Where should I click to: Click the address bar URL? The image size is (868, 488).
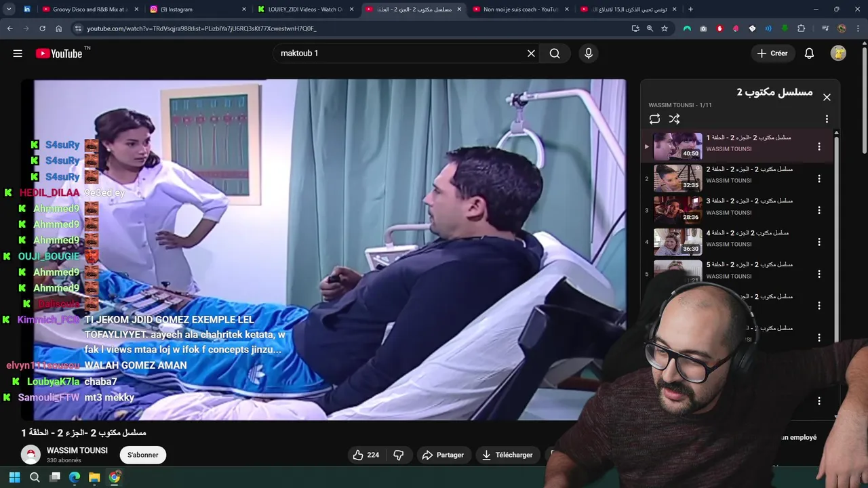pos(201,28)
